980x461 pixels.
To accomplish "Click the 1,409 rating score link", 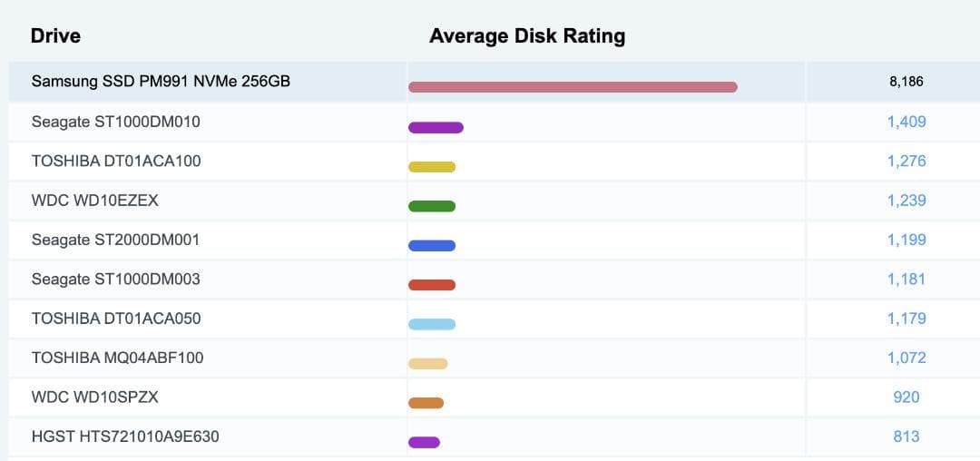I will [x=906, y=122].
